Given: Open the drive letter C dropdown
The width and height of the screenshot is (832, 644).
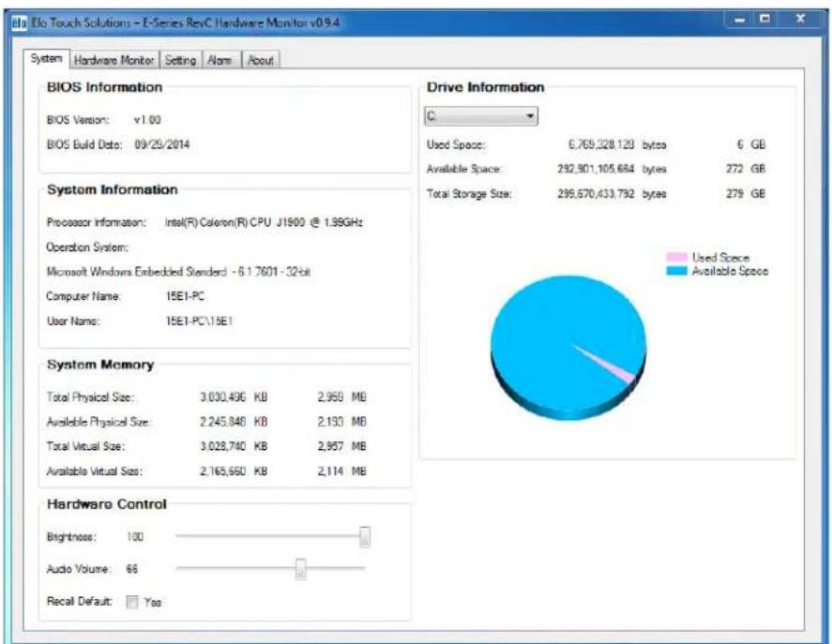Looking at the screenshot, I should click(481, 116).
